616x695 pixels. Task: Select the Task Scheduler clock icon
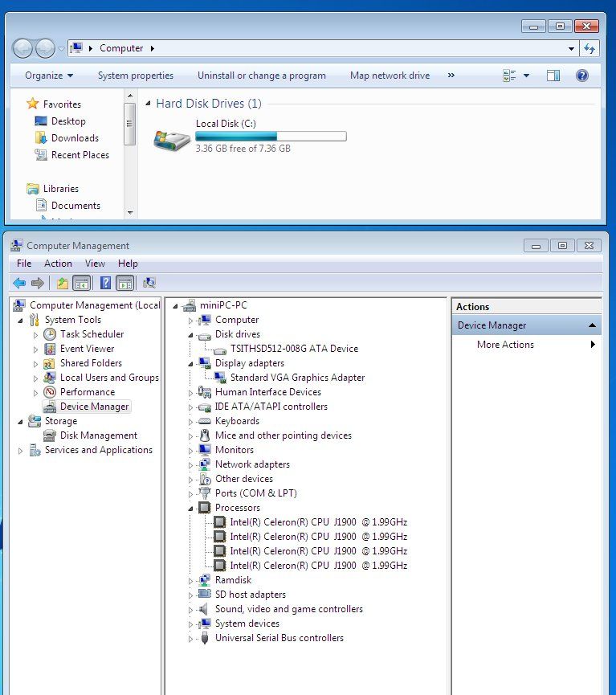click(50, 334)
